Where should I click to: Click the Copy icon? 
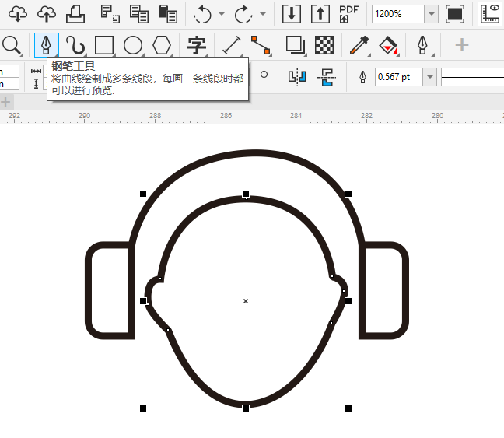[x=139, y=14]
